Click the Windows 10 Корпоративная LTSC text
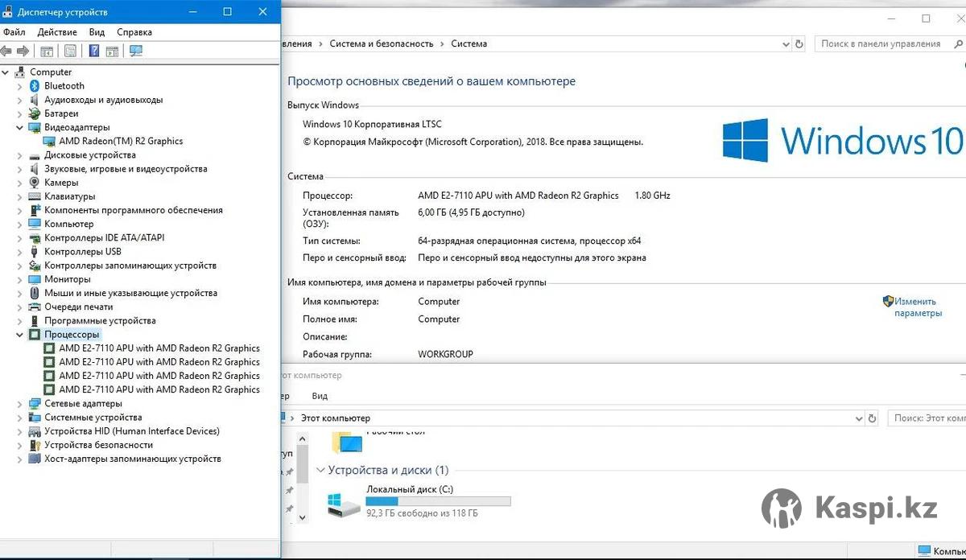The image size is (966, 560). pyautogui.click(x=372, y=125)
